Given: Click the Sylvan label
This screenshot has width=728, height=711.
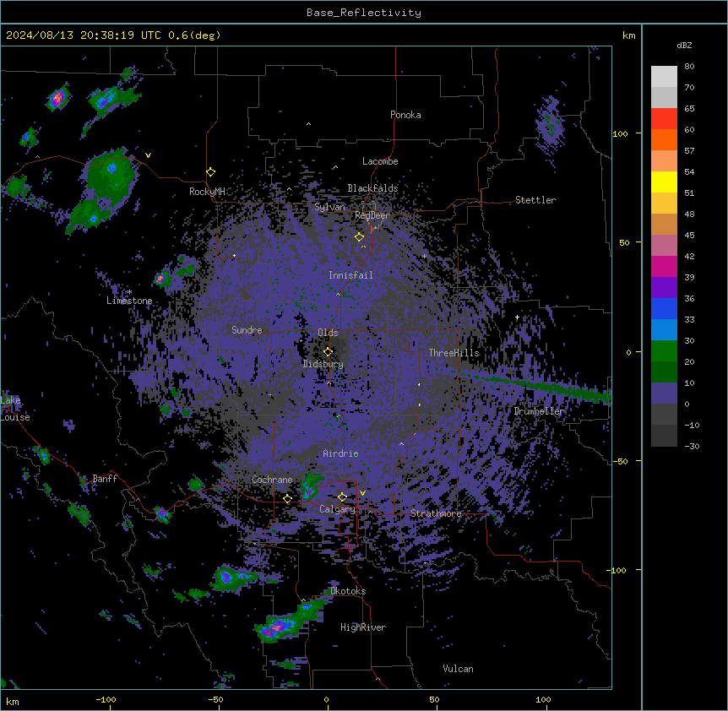Looking at the screenshot, I should (x=329, y=207).
